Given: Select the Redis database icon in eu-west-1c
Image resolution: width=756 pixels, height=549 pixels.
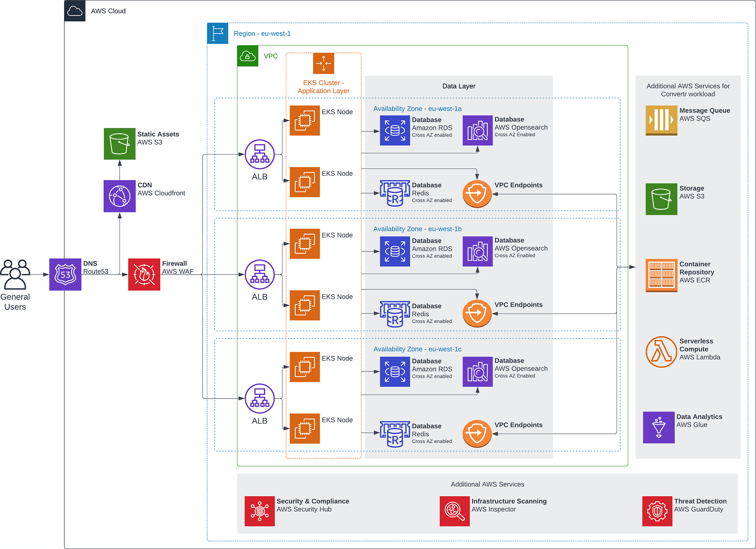Looking at the screenshot, I should [395, 435].
